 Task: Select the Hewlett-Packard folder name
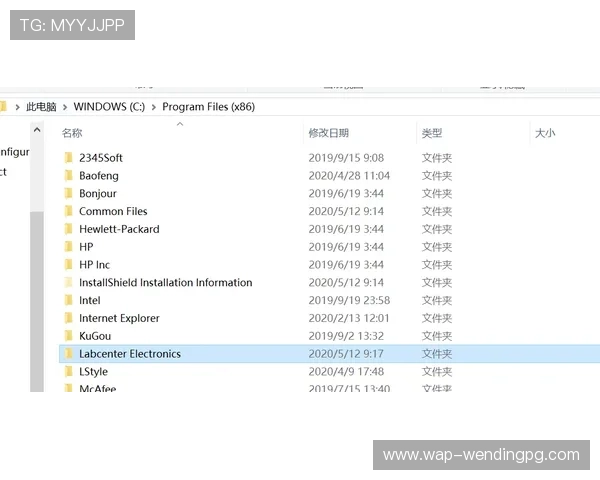[119, 229]
